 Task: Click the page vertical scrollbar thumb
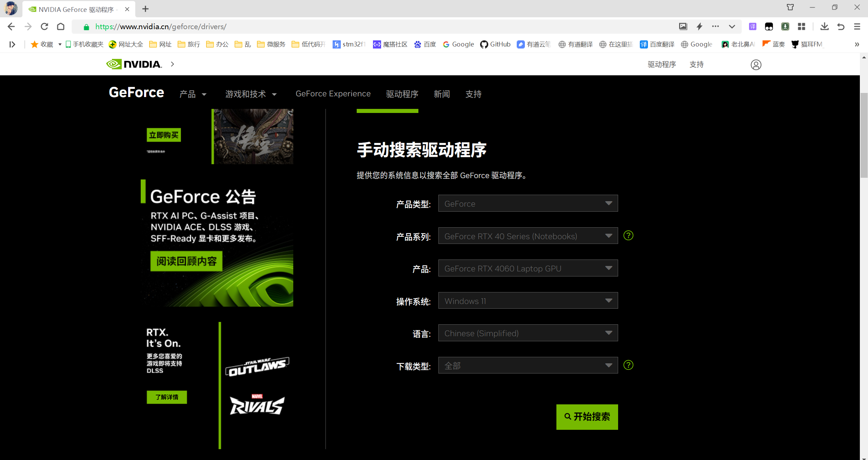[864, 136]
